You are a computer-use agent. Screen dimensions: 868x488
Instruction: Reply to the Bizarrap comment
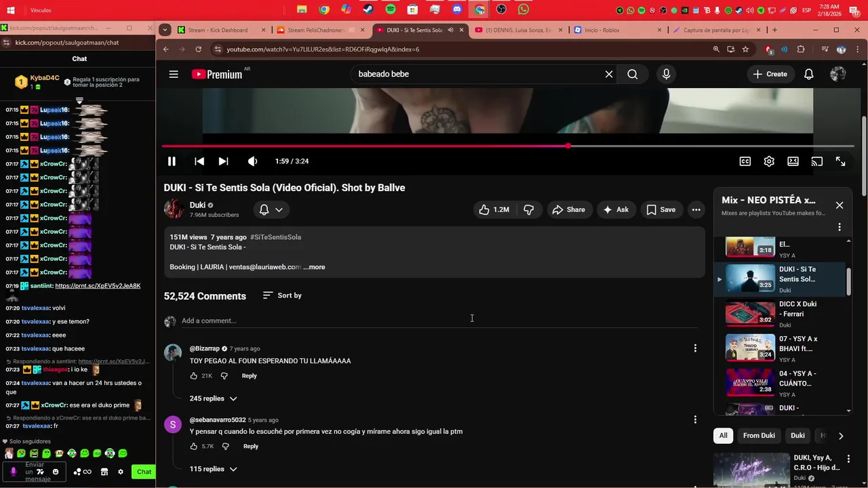tap(250, 375)
